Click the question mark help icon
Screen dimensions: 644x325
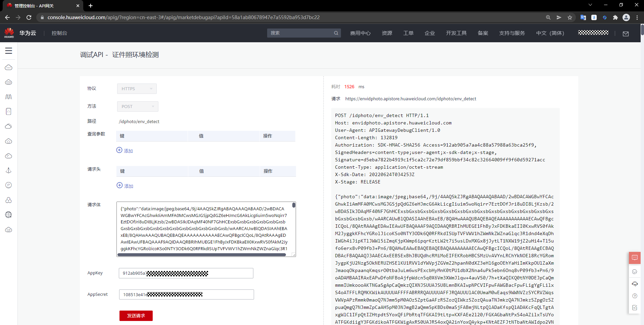coord(635,296)
